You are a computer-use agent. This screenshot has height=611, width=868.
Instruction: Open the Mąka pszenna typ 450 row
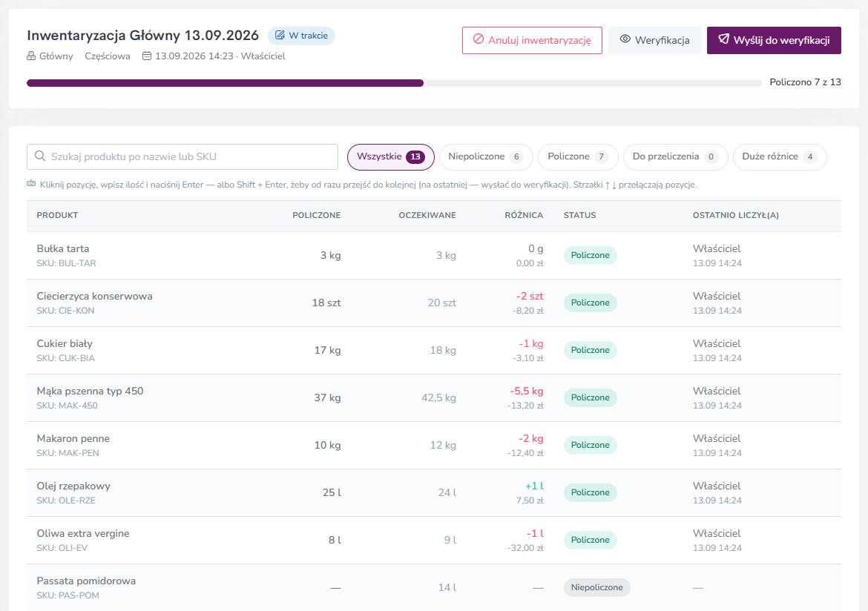[434, 398]
